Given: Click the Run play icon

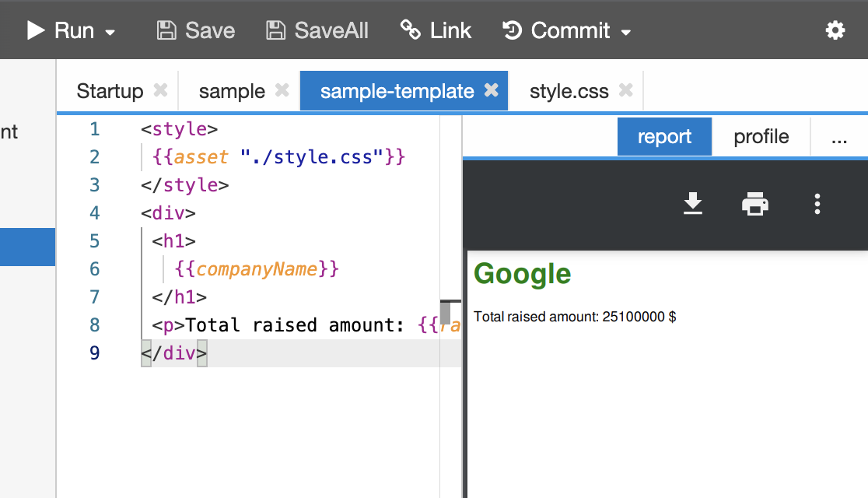Looking at the screenshot, I should pos(36,30).
